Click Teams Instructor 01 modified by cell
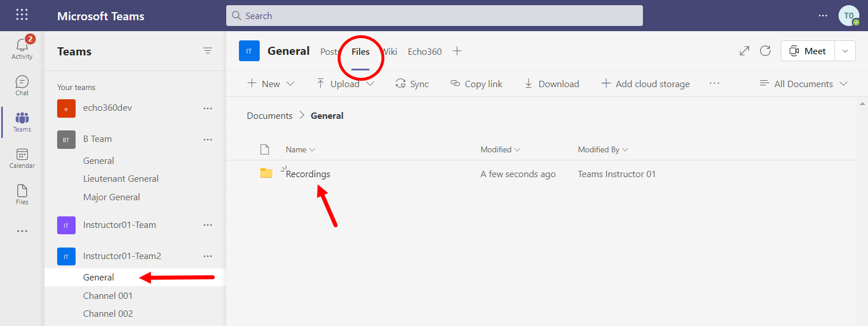Screen dimensions: 868x326 616,174
